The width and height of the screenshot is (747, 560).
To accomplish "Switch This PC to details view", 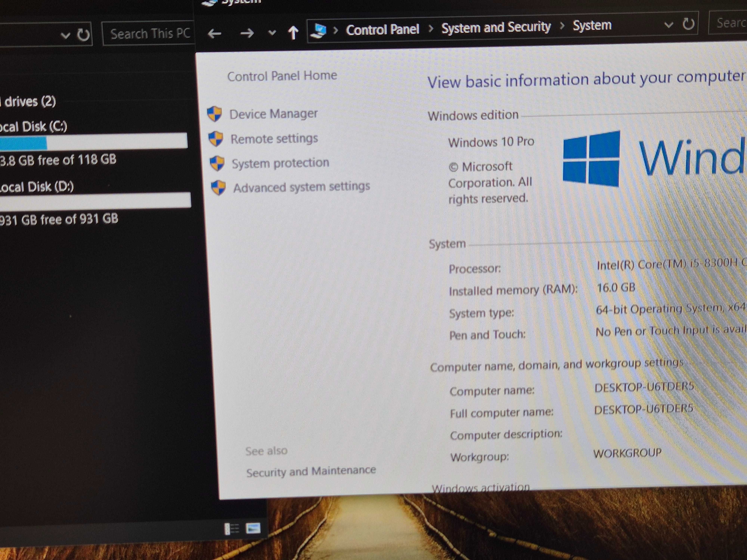I will 232,529.
